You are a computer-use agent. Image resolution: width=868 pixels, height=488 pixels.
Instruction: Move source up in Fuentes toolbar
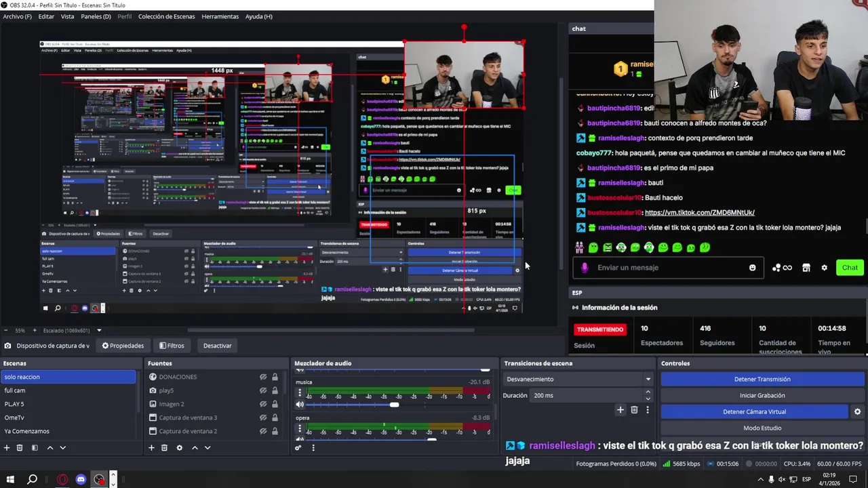click(x=195, y=447)
